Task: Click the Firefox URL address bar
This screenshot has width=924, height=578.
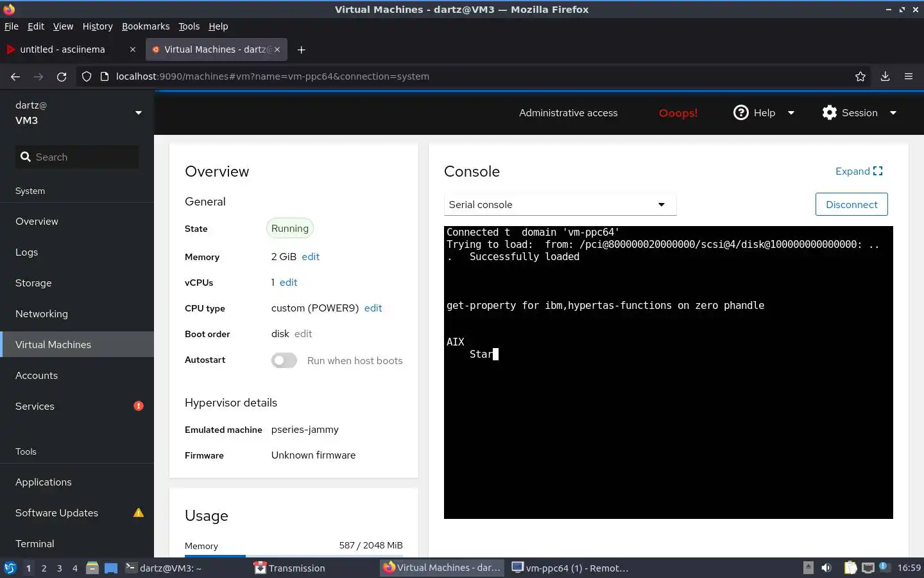Action: 475,76
